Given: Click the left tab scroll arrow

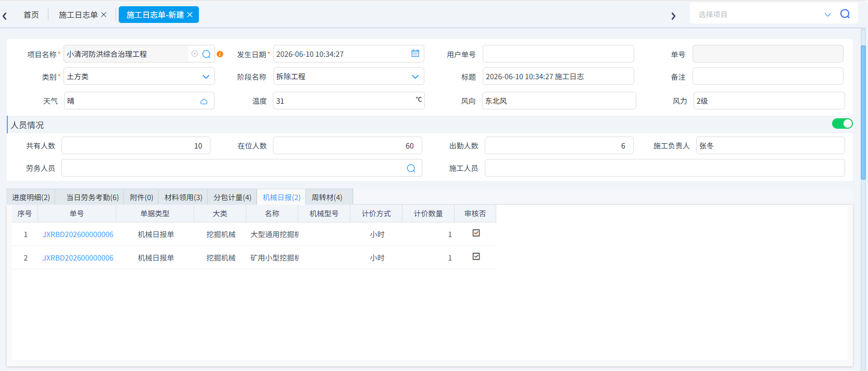Looking at the screenshot, I should (x=5, y=16).
